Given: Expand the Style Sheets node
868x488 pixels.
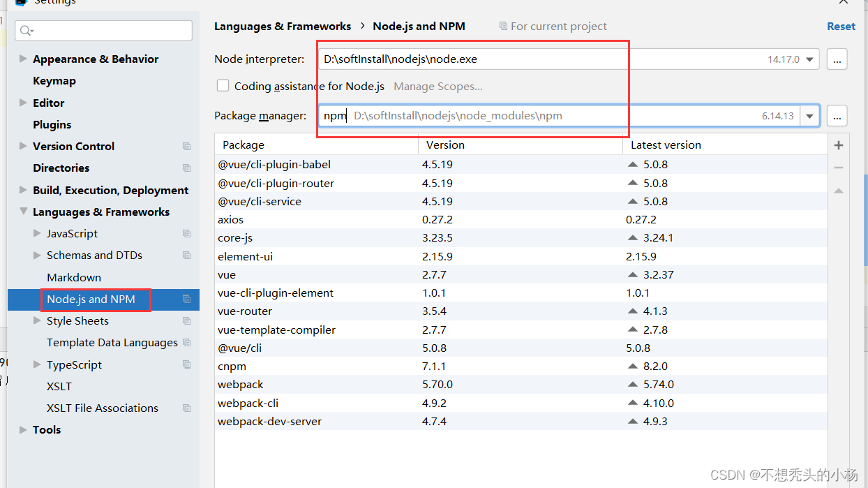Looking at the screenshot, I should click(38, 321).
